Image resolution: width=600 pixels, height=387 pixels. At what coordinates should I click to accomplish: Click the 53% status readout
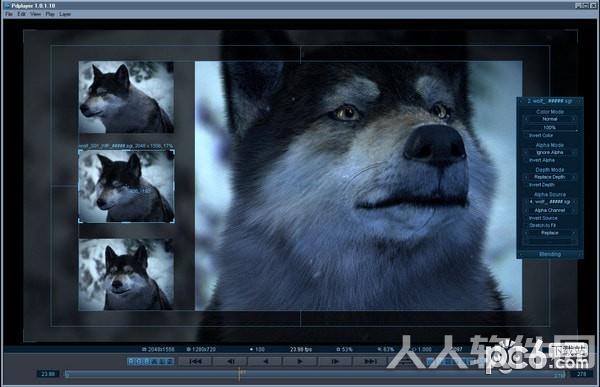coord(344,349)
